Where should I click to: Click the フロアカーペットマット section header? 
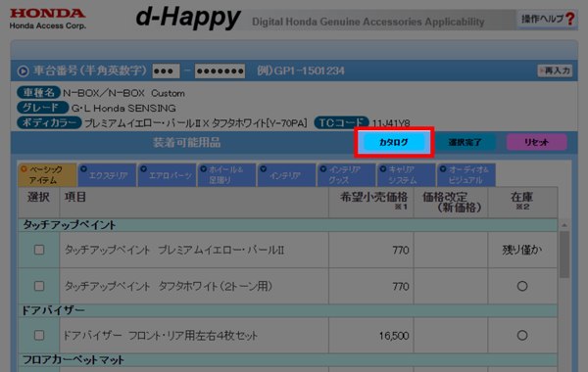coord(287,360)
